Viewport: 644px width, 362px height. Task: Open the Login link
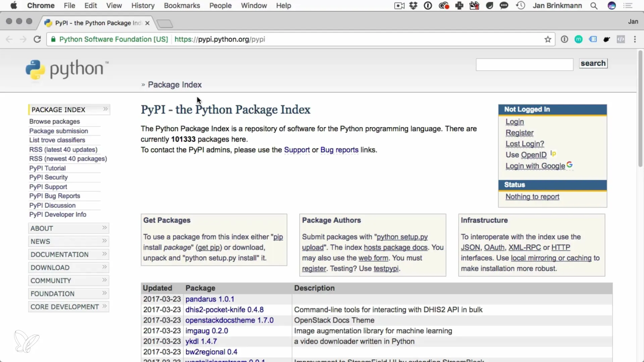pos(515,122)
